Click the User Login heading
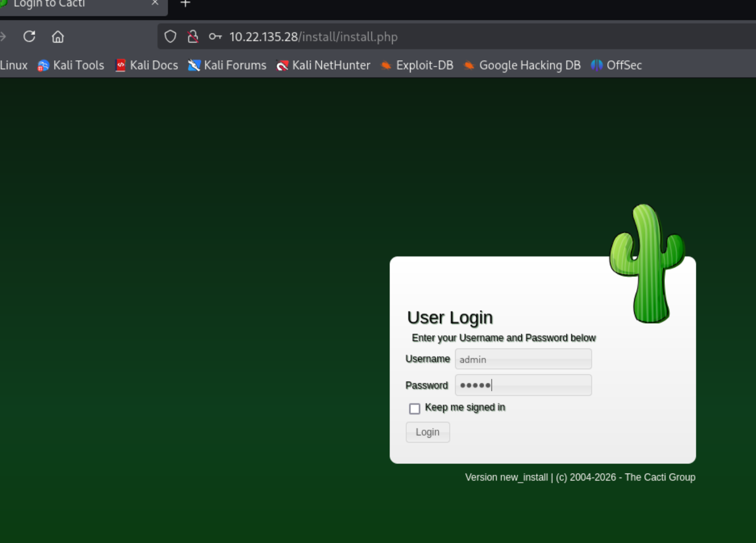The image size is (756, 543). (x=450, y=318)
